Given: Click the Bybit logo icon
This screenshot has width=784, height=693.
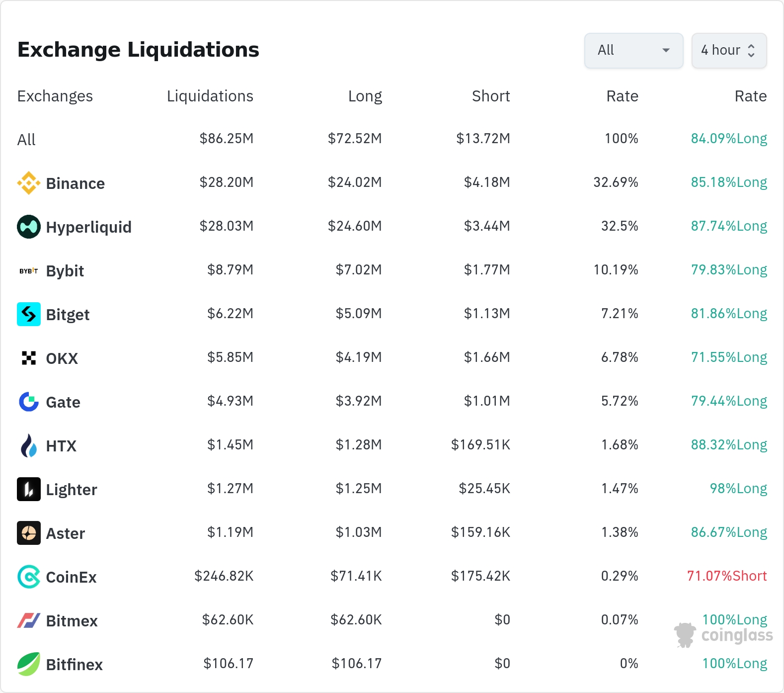Looking at the screenshot, I should coord(29,271).
